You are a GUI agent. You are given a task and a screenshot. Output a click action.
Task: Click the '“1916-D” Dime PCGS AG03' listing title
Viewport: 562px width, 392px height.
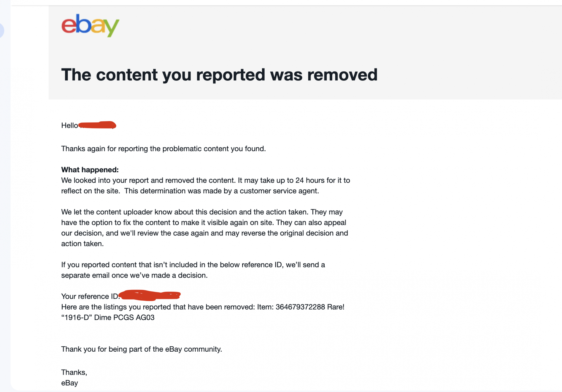[108, 317]
